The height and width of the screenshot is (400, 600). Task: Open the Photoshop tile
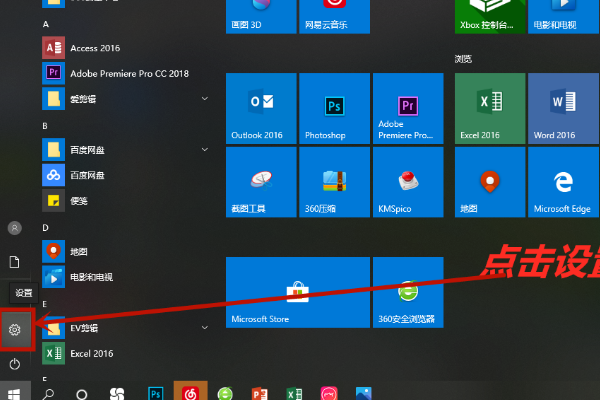[x=334, y=108]
